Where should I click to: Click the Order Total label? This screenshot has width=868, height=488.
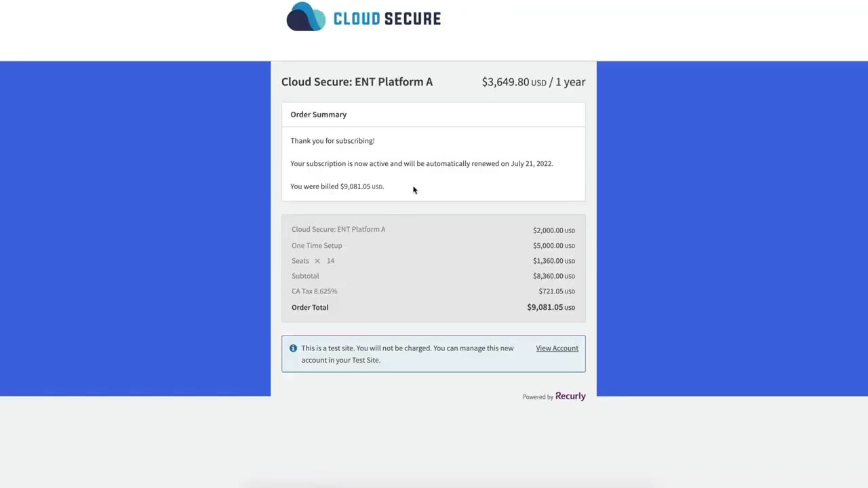tap(310, 307)
